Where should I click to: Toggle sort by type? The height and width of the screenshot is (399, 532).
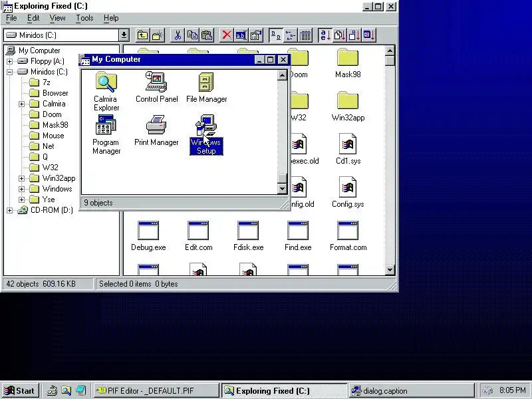point(339,35)
